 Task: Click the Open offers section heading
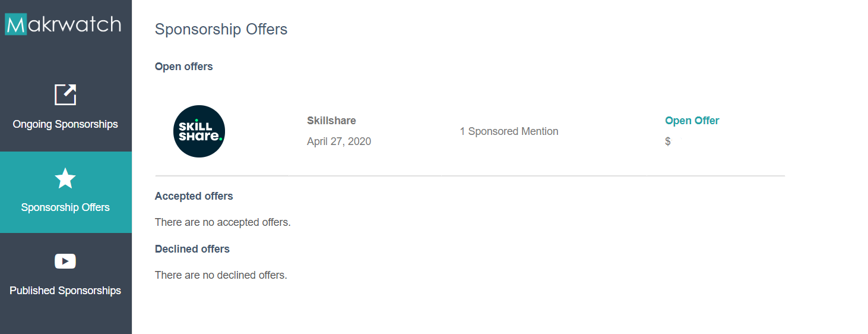[183, 67]
